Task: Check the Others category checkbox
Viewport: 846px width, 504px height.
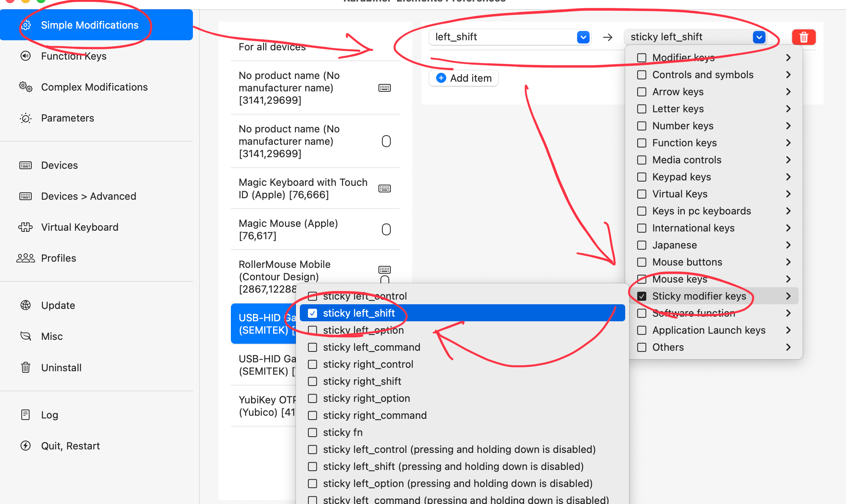Action: pos(642,347)
